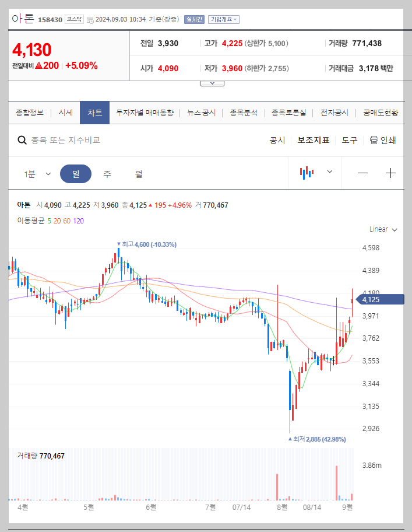Switch the chart to 주 (weekly) view
The image size is (412, 532).
point(107,173)
